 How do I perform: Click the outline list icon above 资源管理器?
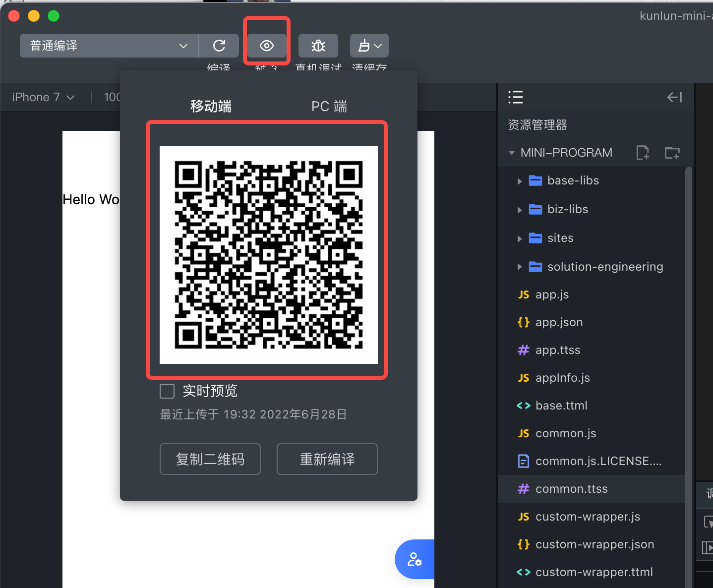516,97
